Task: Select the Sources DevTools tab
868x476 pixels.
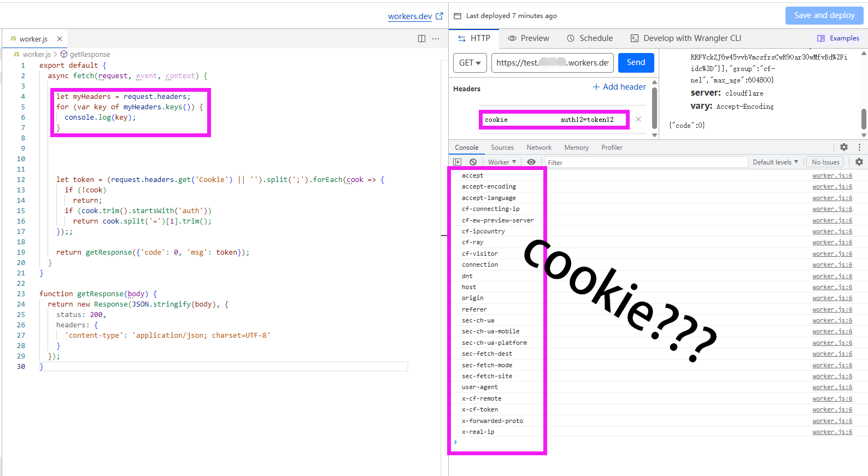Action: [502, 148]
